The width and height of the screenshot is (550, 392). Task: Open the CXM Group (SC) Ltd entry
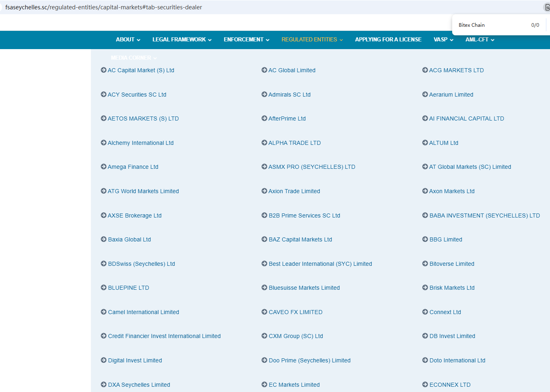(x=295, y=336)
